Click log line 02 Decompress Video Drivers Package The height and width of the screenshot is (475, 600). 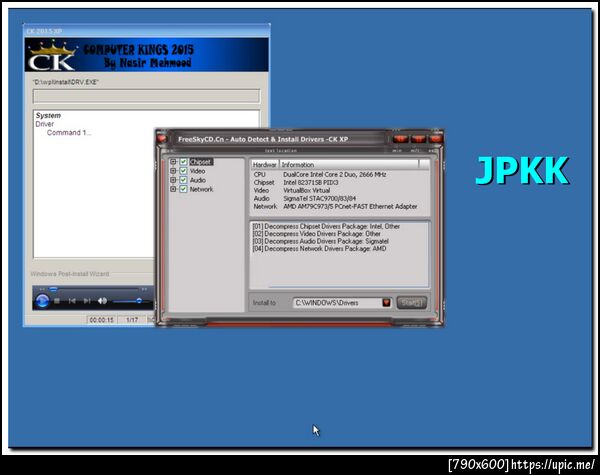click(316, 234)
